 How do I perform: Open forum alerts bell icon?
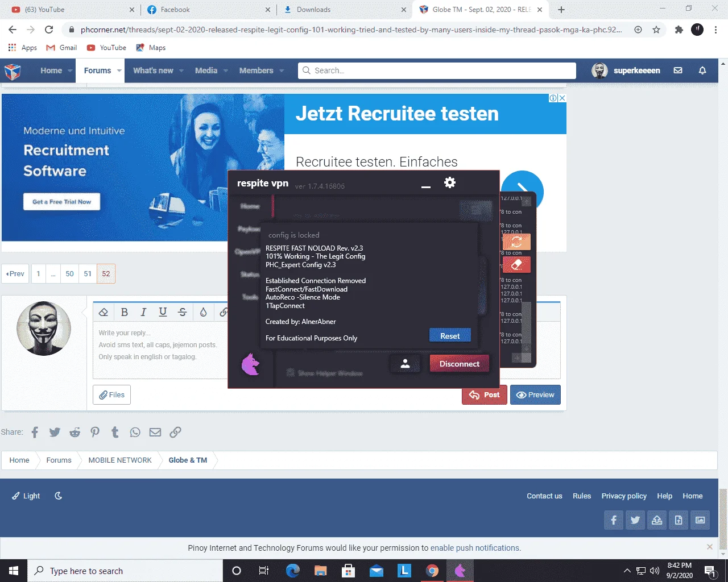click(702, 70)
